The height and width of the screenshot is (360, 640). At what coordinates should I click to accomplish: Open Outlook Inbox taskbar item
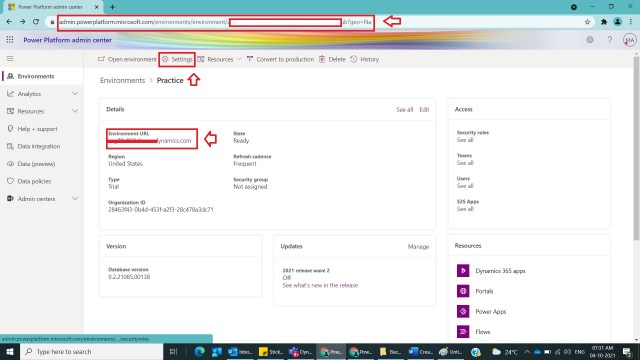pyautogui.click(x=240, y=351)
